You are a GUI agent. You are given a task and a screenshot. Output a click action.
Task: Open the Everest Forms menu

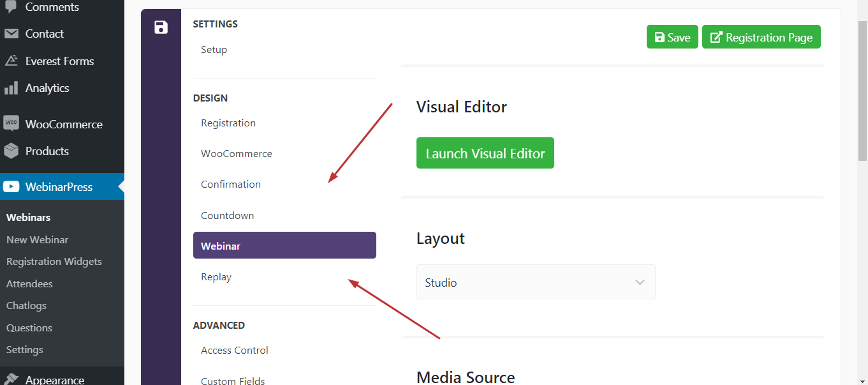point(62,61)
